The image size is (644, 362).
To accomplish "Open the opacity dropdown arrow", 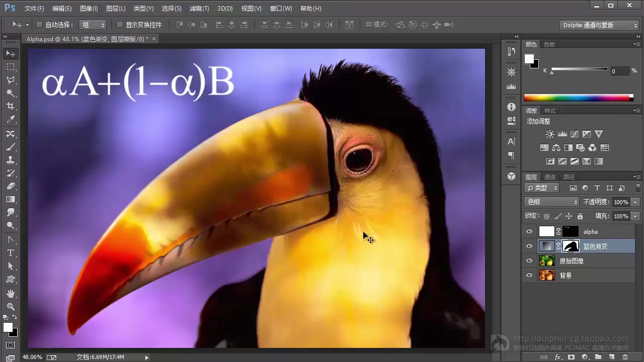I will pos(635,202).
